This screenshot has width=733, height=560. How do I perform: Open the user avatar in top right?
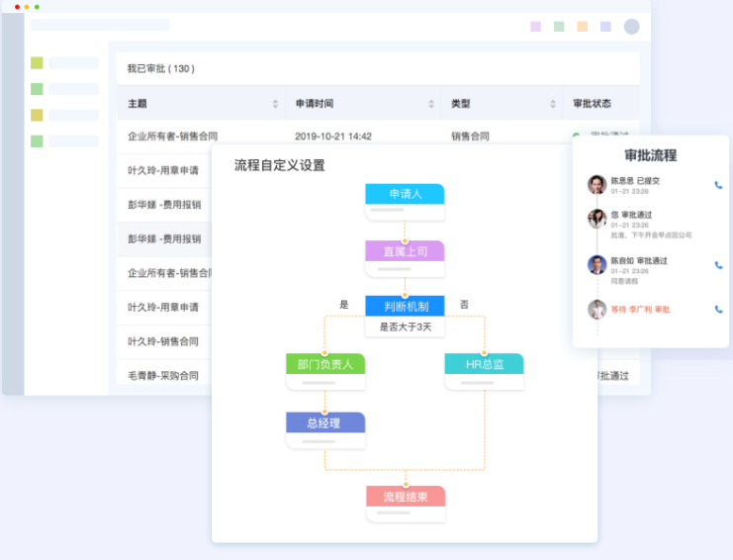tap(631, 27)
